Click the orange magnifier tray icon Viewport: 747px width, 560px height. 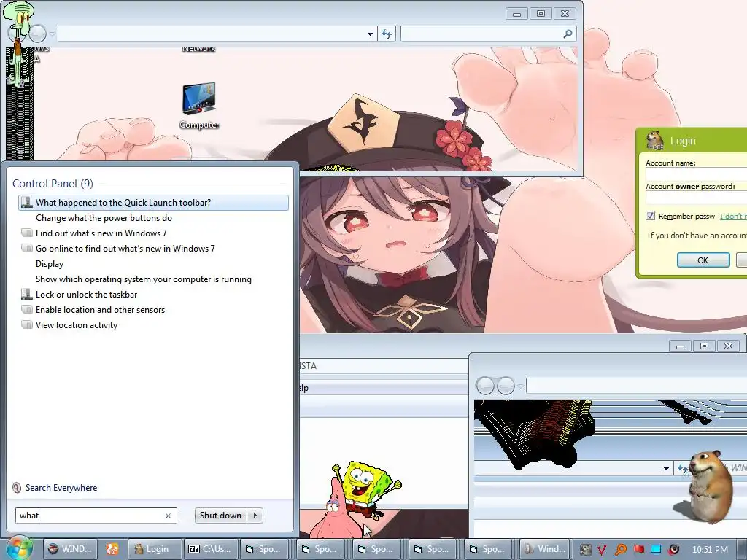pyautogui.click(x=620, y=550)
